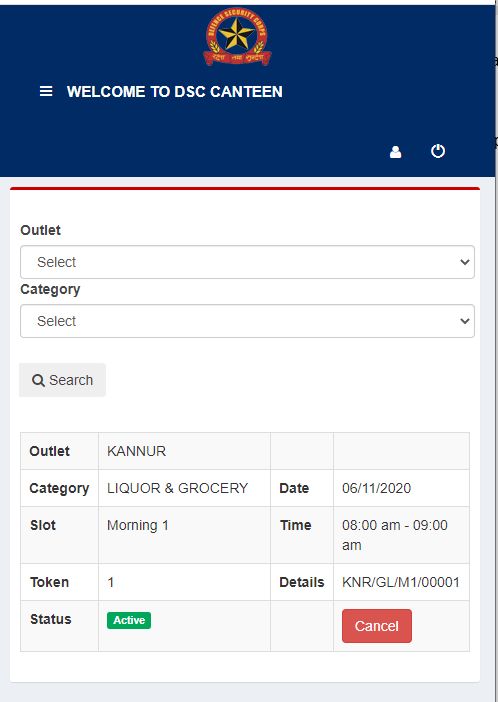The image size is (498, 702).
Task: Open the Outlet Select combo box
Action: coord(247,262)
